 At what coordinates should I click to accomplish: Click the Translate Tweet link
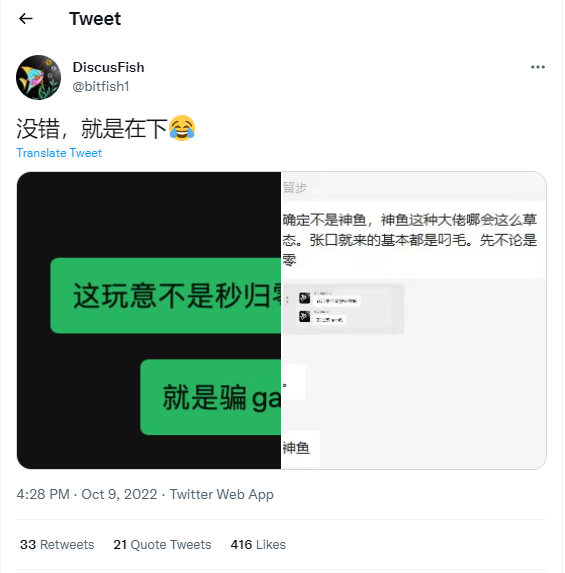point(59,153)
